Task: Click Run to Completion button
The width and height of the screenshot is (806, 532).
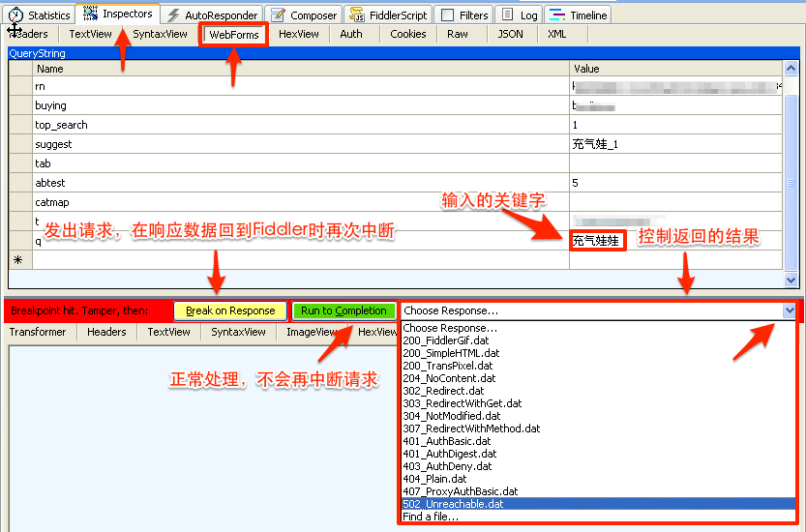Action: (x=343, y=310)
